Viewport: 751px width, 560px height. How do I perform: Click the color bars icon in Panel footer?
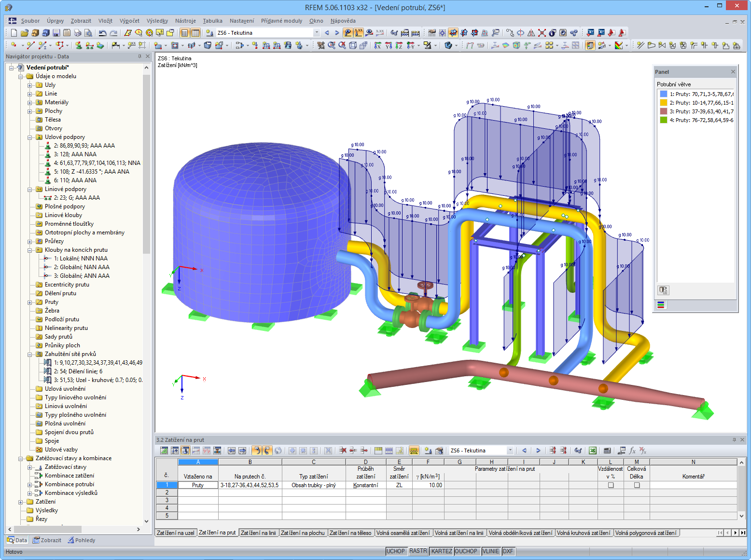pyautogui.click(x=661, y=305)
